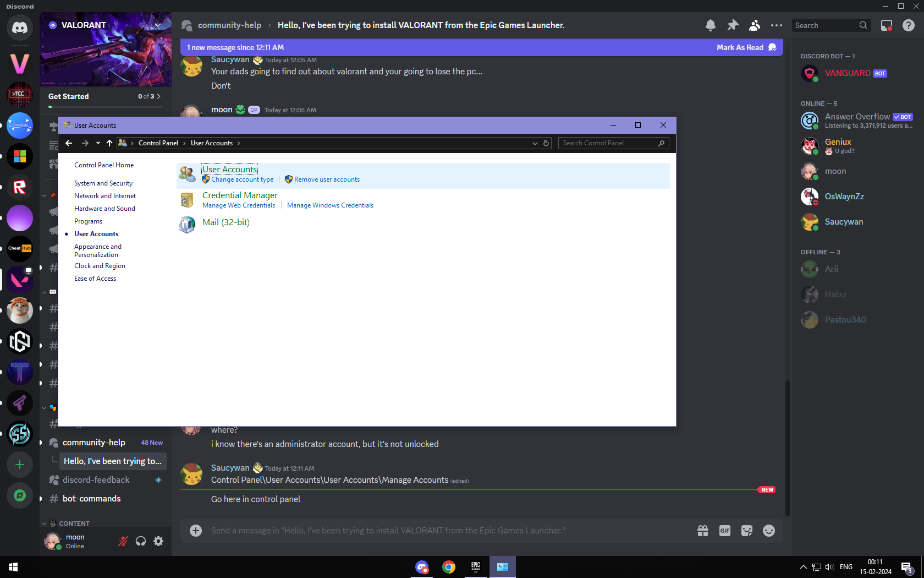Click Remove user accounts link
Image resolution: width=924 pixels, height=578 pixels.
[x=327, y=179]
